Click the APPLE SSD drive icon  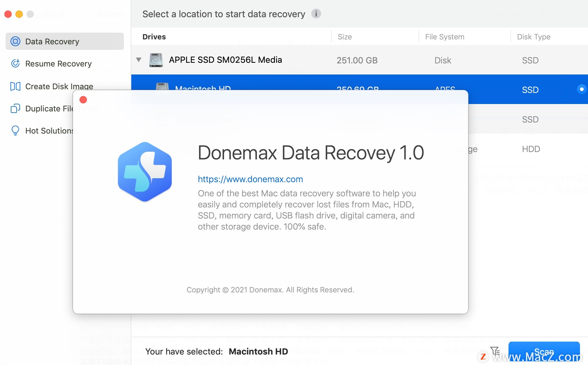[156, 60]
